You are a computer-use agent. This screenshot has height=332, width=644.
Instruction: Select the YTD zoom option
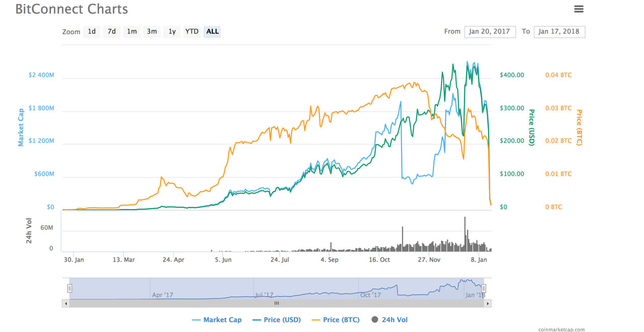pyautogui.click(x=192, y=32)
